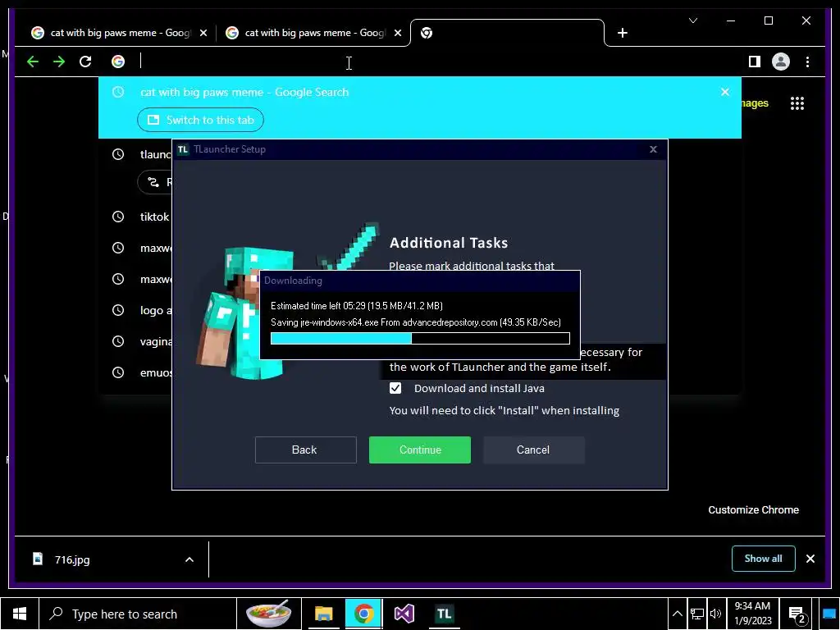This screenshot has height=630, width=840.
Task: Open a new Chrome tab with plus
Action: (622, 33)
